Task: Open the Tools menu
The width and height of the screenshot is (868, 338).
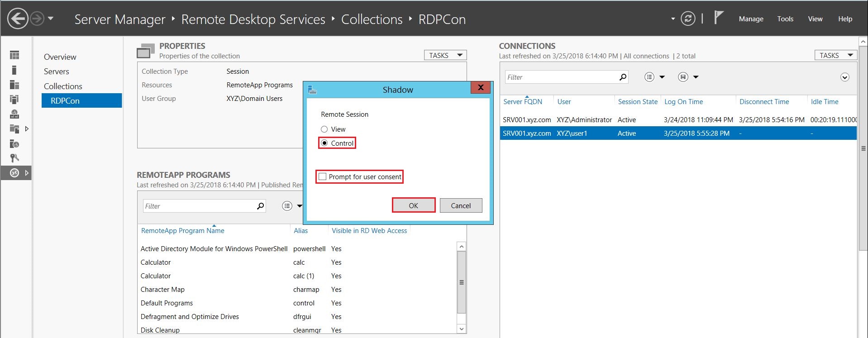Action: [x=785, y=19]
